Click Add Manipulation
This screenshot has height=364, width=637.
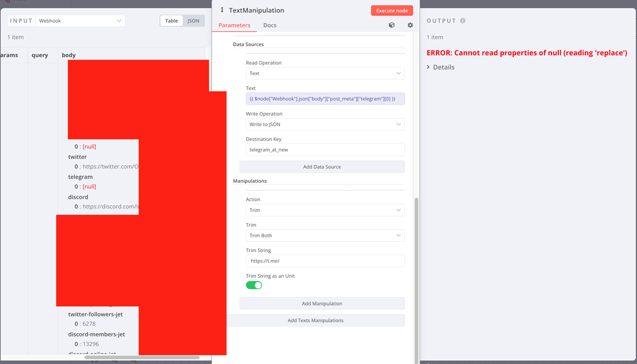pos(322,303)
